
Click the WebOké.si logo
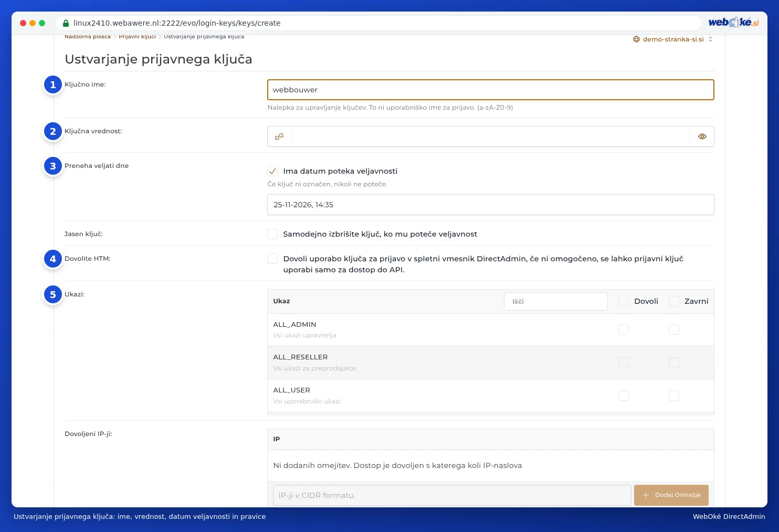click(733, 23)
